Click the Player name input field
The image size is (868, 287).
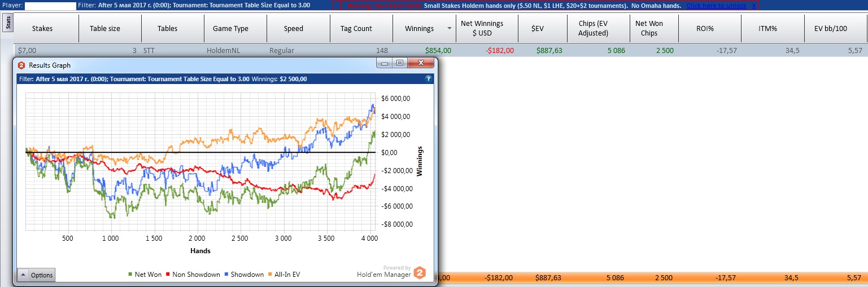click(50, 6)
